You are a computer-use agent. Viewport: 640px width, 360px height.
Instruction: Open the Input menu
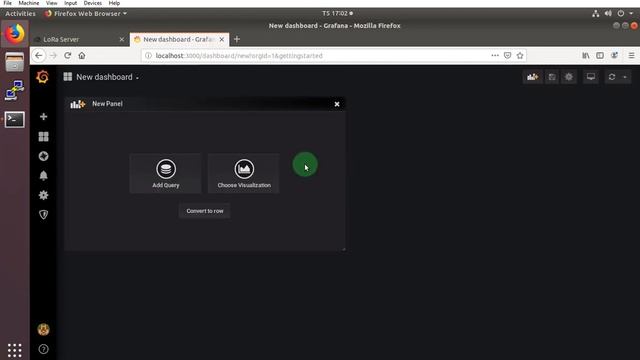[70, 3]
